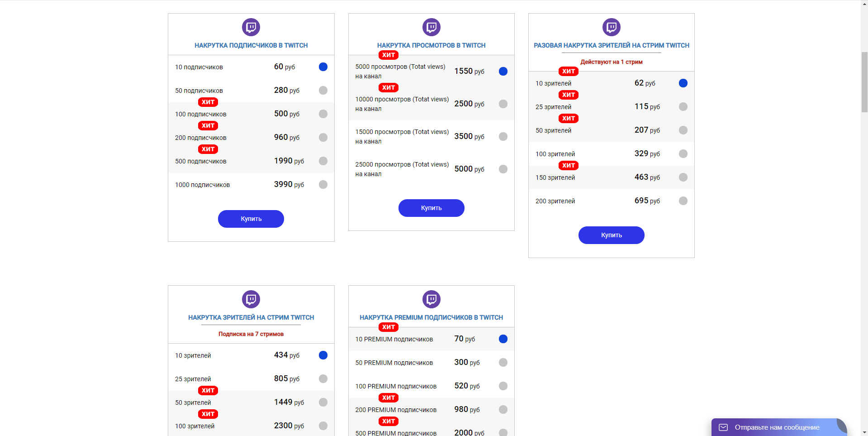This screenshot has width=868, height=436.
Task: Click the scrollbar down arrow
Action: coord(864,432)
